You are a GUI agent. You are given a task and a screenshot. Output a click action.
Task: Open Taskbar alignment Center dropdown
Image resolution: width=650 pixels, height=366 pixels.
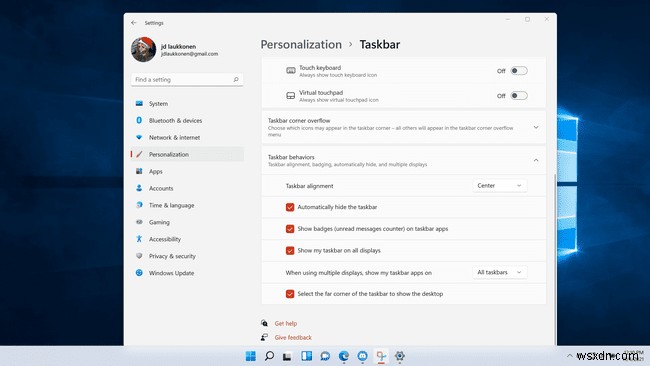click(500, 186)
